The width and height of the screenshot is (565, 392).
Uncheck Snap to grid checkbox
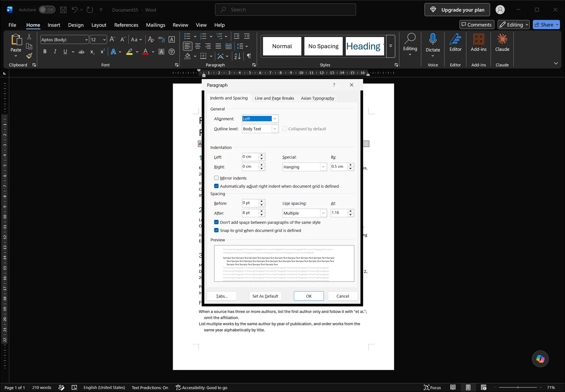click(216, 230)
